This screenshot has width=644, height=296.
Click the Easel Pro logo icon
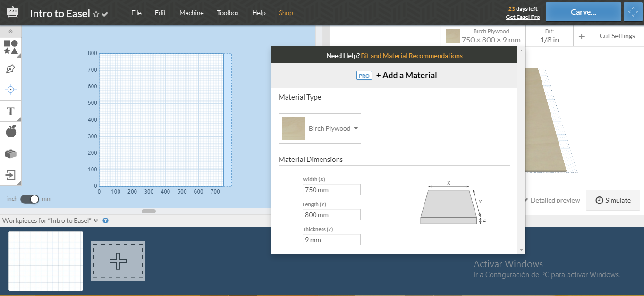[x=13, y=13]
